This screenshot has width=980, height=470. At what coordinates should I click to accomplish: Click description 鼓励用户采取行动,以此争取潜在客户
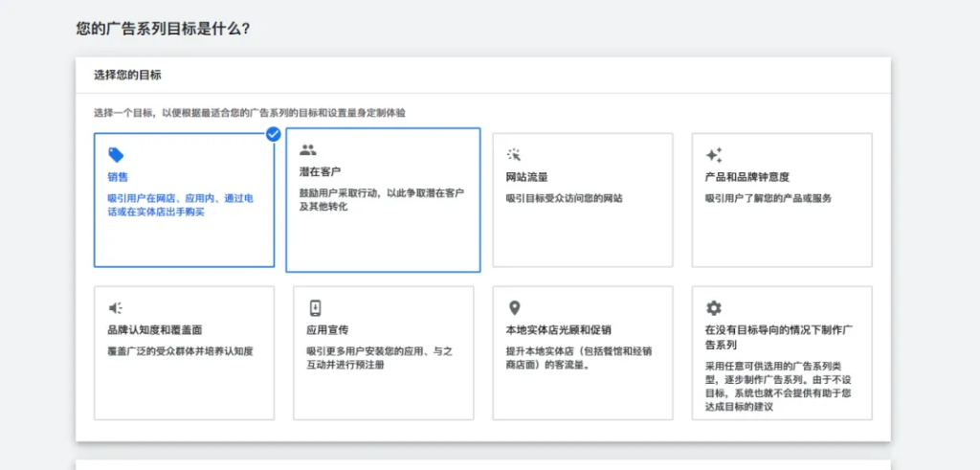381,200
